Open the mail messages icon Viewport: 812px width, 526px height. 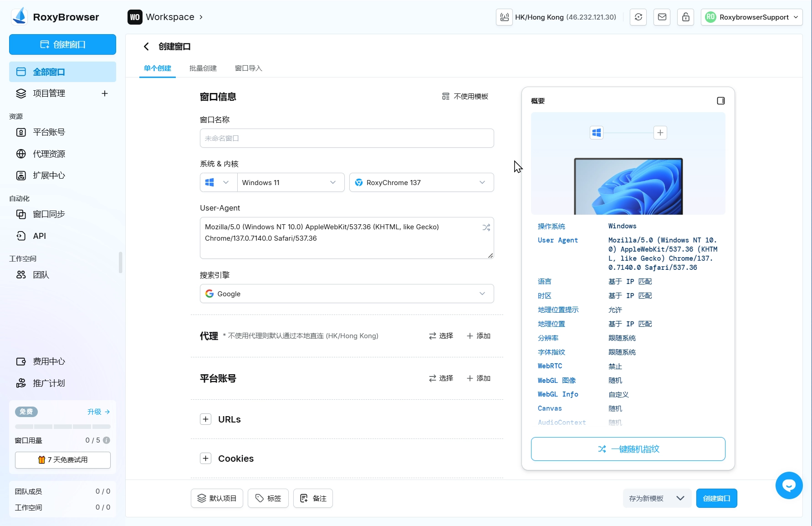click(662, 17)
